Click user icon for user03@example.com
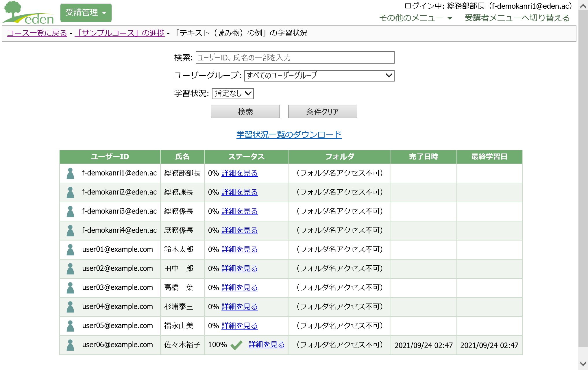Image resolution: width=588 pixels, height=370 pixels. pyautogui.click(x=70, y=288)
